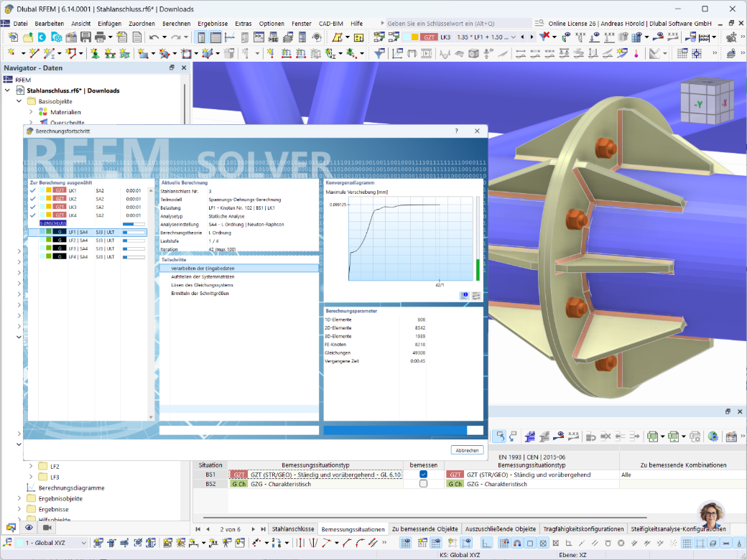Image resolution: width=747 pixels, height=560 pixels.
Task: Click the green convergence level bar
Action: pyautogui.click(x=478, y=269)
